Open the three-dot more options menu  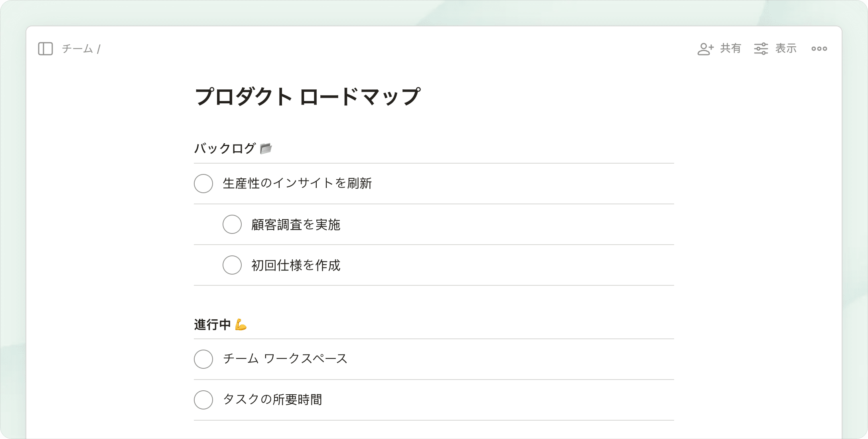click(x=819, y=49)
